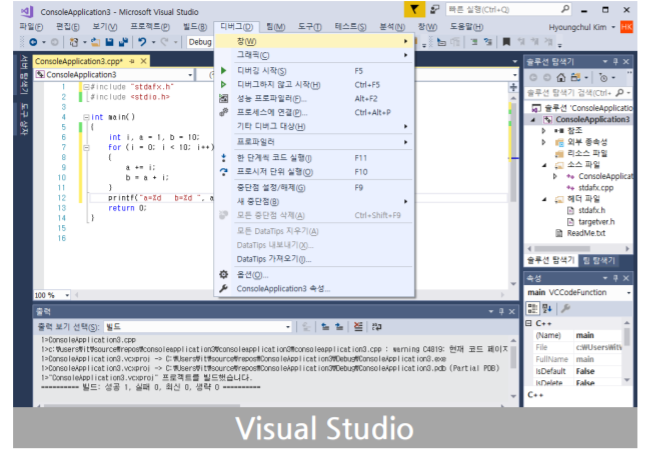Pin the ConsoleApplication3.cpp tab
The width and height of the screenshot is (663, 453).
click(132, 61)
